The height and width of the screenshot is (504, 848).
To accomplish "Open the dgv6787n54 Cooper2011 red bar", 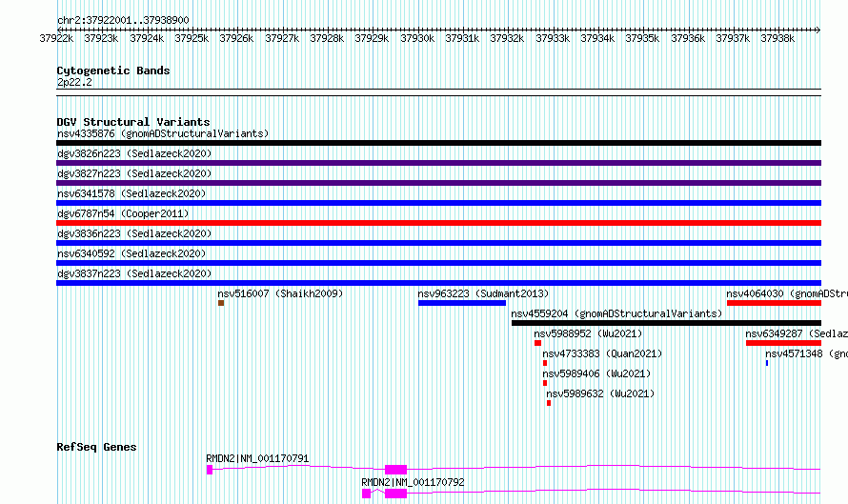I will click(438, 223).
